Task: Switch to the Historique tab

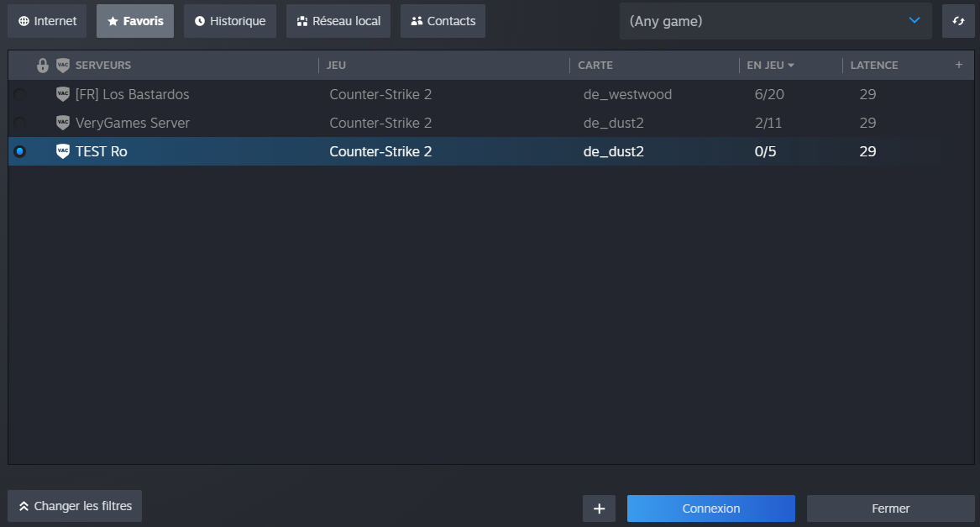Action: coord(229,20)
